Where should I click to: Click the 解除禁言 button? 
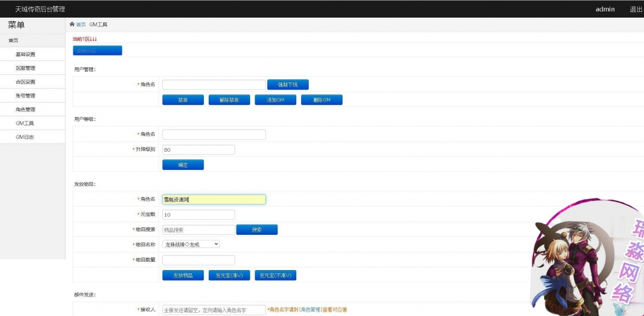(x=230, y=100)
